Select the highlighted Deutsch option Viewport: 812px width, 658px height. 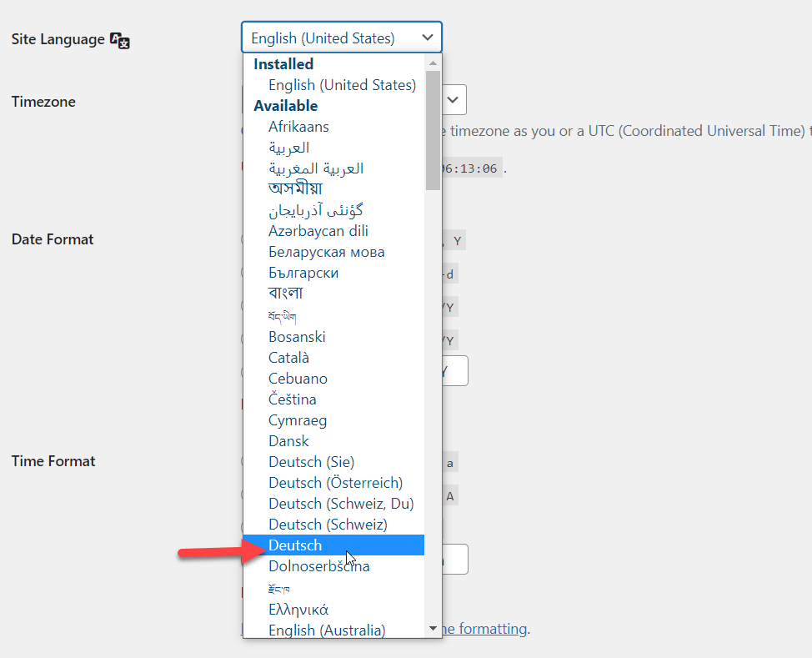point(333,545)
